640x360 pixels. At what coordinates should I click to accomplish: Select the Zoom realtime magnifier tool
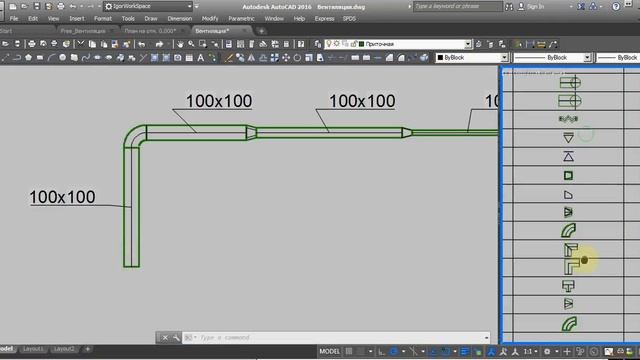pos(191,44)
